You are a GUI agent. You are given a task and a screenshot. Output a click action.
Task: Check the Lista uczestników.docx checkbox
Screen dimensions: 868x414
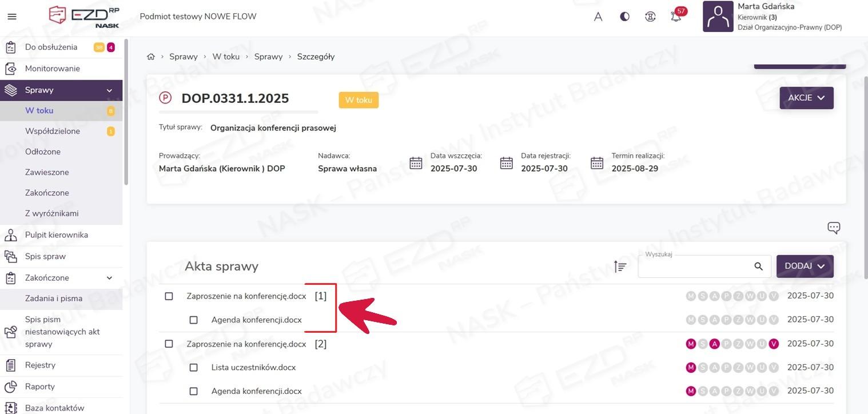[193, 368]
